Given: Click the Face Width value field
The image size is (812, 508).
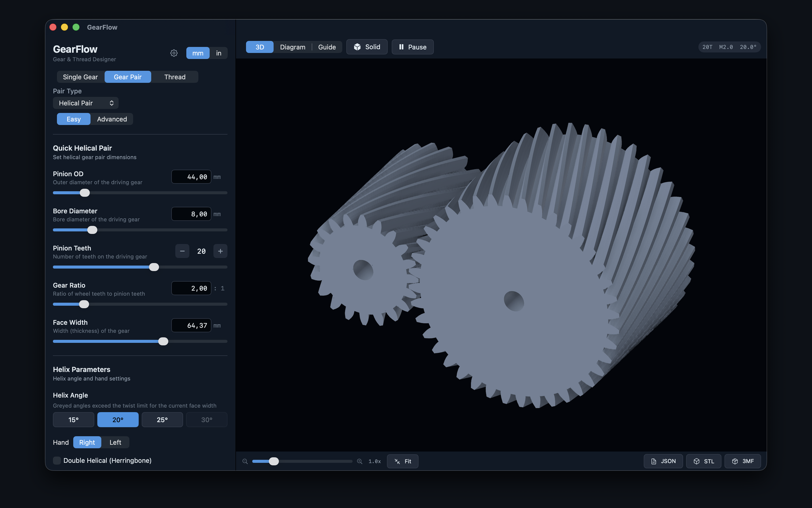Looking at the screenshot, I should point(191,325).
